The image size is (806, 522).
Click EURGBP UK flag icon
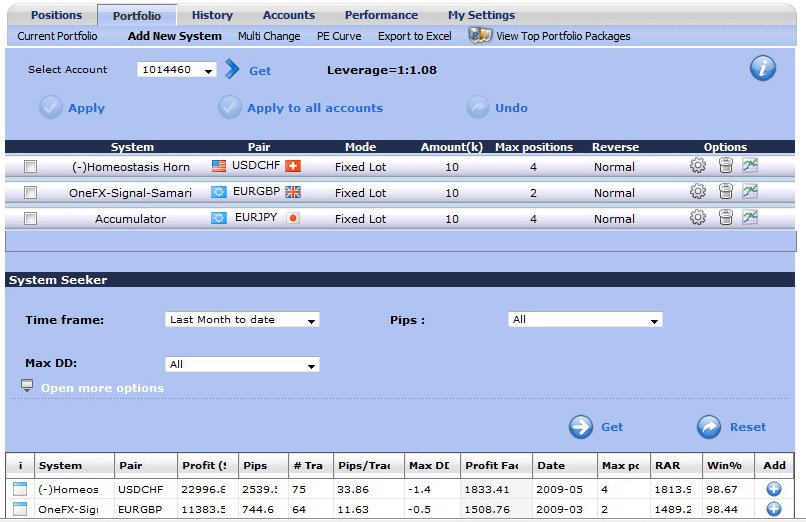click(x=293, y=192)
